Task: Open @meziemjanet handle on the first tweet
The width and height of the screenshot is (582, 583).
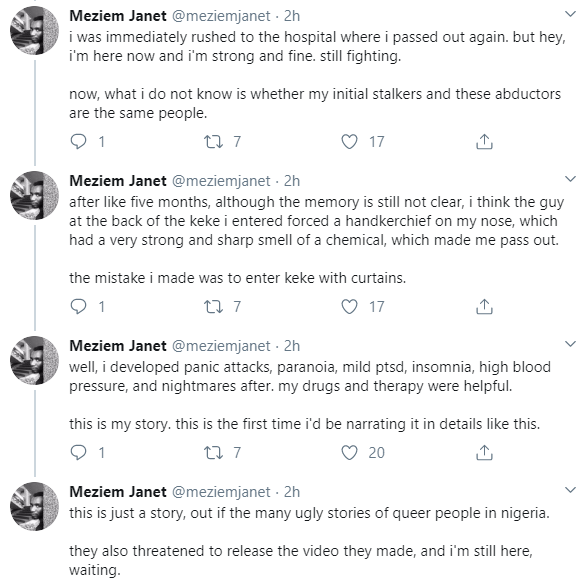Action: (221, 16)
